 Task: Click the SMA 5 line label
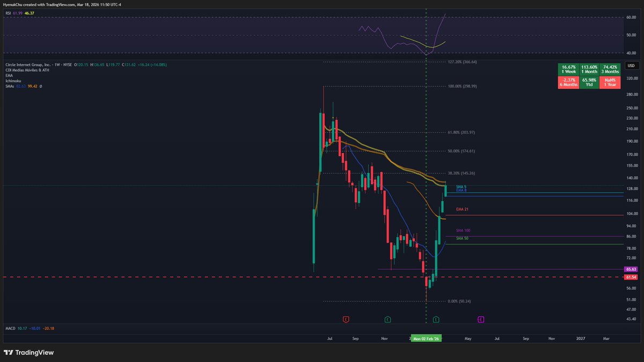tap(460, 187)
